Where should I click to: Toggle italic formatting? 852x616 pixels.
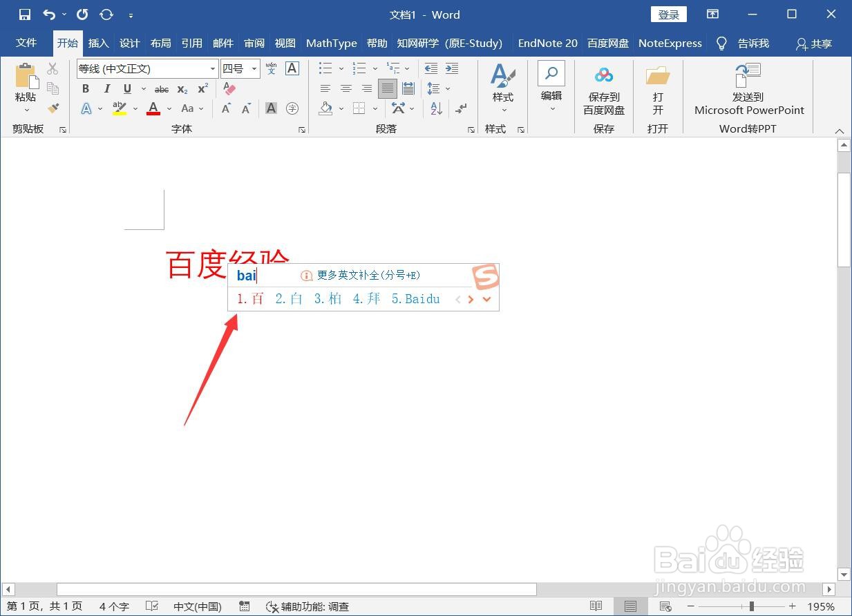coord(106,89)
